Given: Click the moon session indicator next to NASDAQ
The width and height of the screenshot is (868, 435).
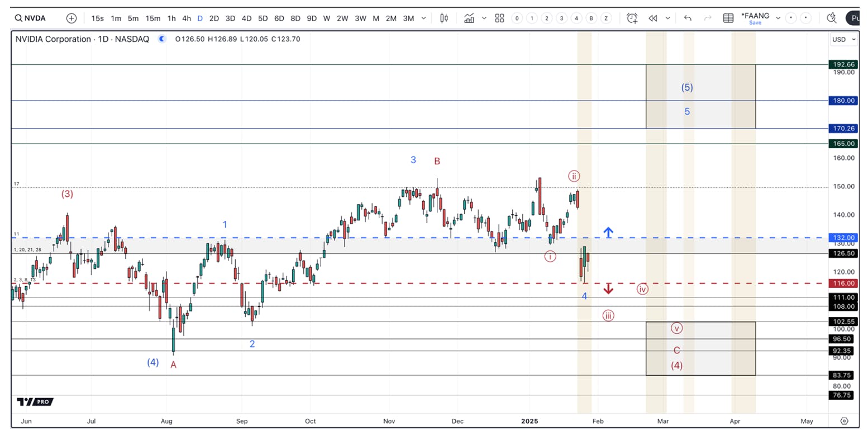Looking at the screenshot, I should (162, 39).
